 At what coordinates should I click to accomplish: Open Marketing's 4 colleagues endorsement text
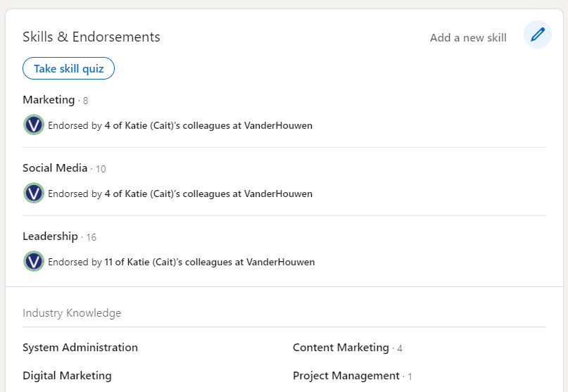pos(180,126)
